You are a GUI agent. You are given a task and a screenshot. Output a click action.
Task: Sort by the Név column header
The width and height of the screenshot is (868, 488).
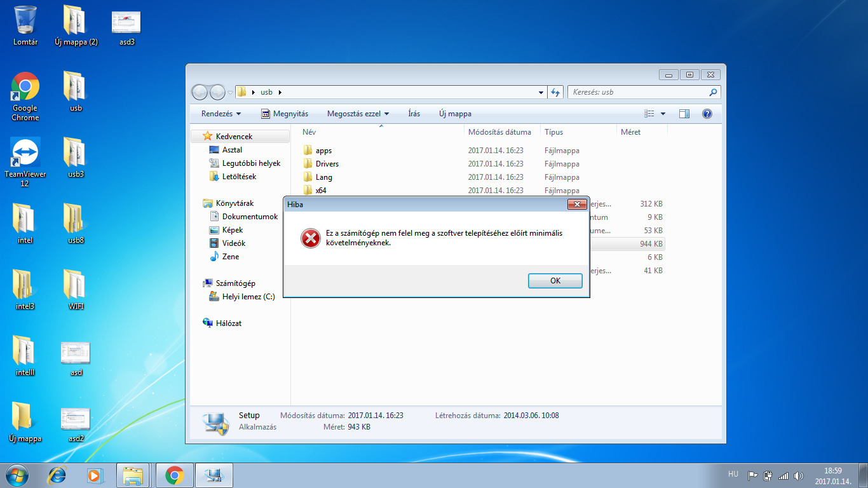tap(381, 132)
